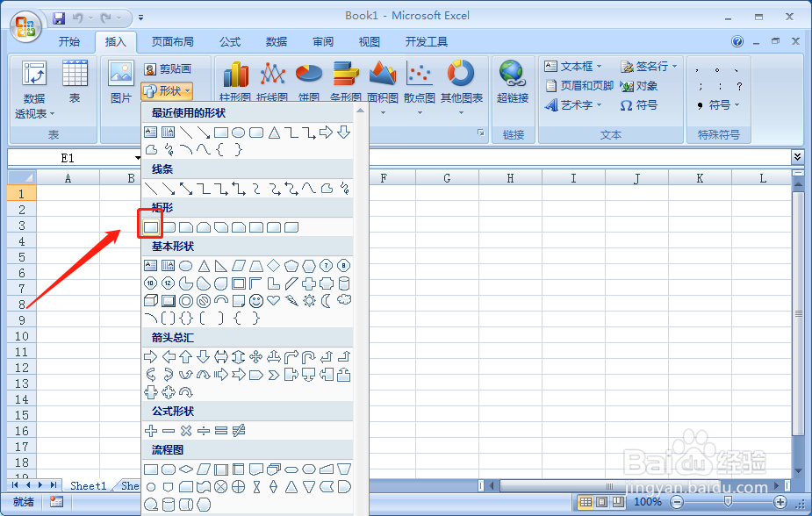This screenshot has width=812, height=516.
Task: Zoom in with the plus button
Action: (x=780, y=501)
